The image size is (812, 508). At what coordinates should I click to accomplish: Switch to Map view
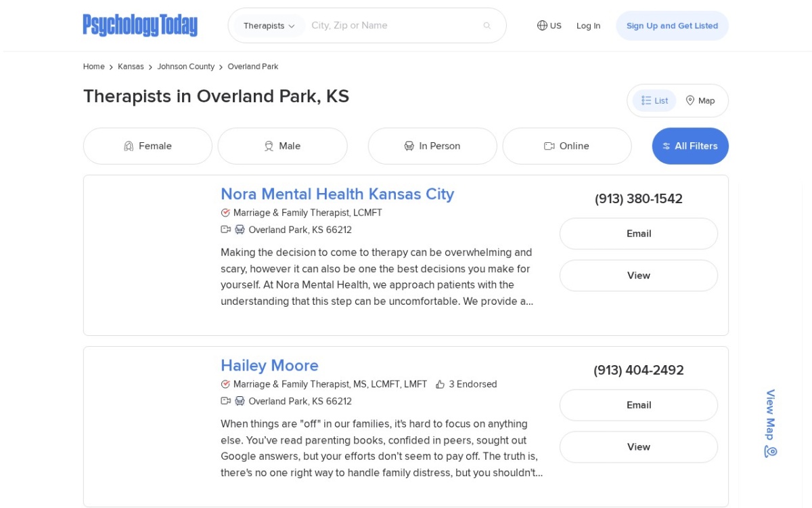[700, 100]
